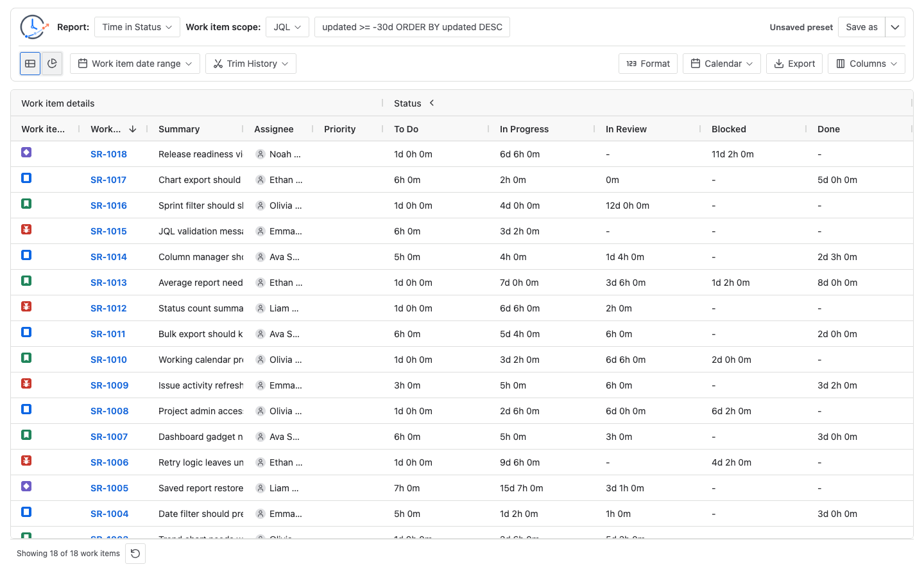Viewport: 924px width, 578px height.
Task: Click In Progress value 15d 7h 0m
Action: point(522,488)
